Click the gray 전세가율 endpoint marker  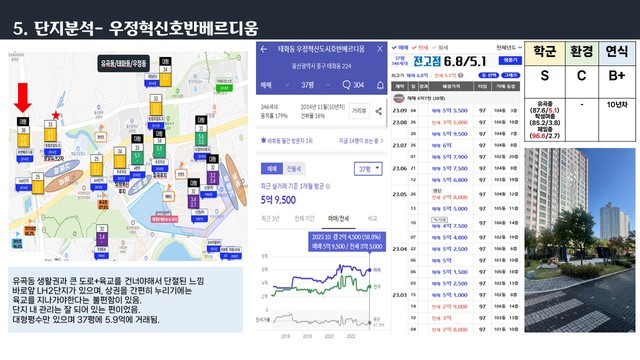(369, 323)
